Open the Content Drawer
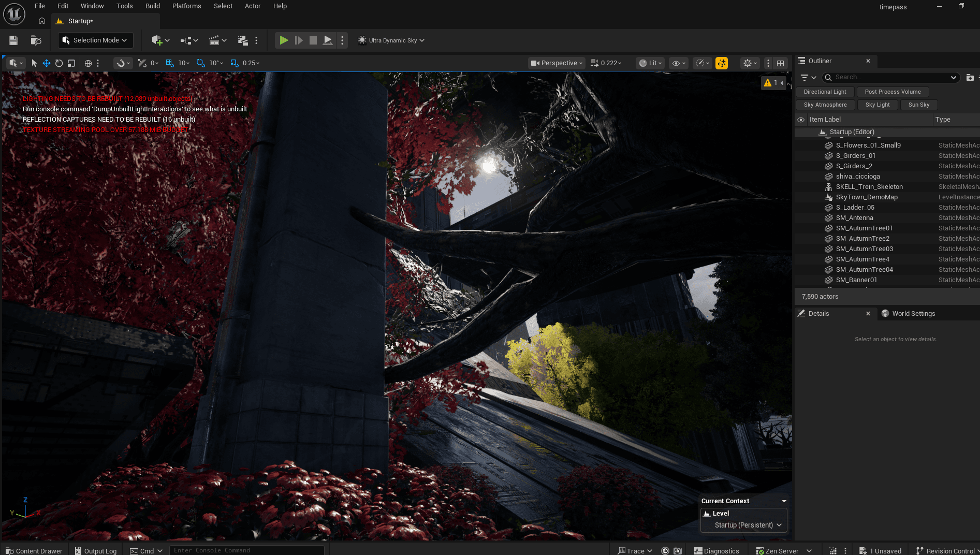 (x=34, y=550)
